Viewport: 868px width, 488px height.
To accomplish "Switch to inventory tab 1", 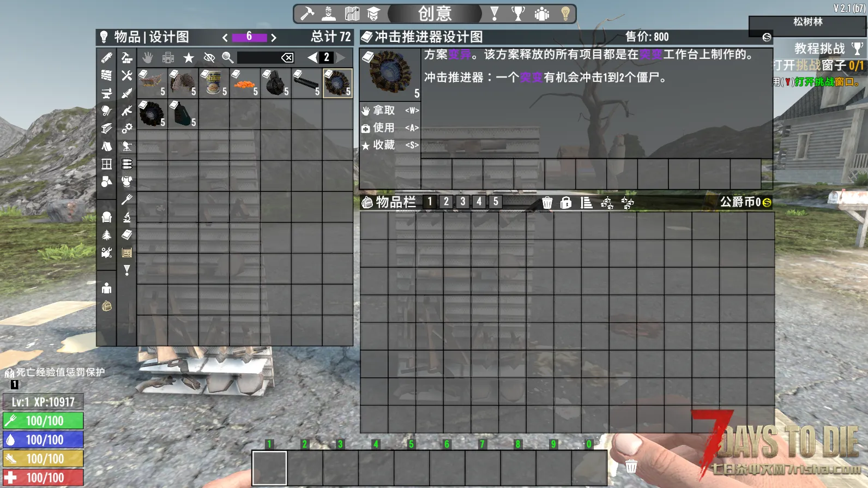I will tap(430, 202).
